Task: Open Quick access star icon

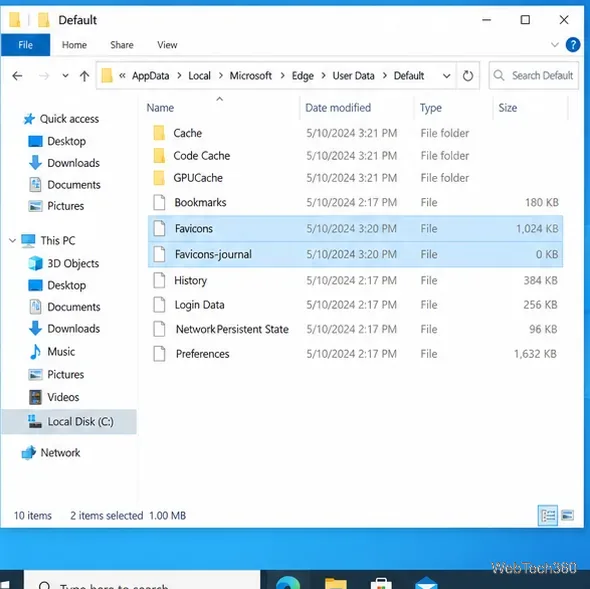Action: pos(29,119)
